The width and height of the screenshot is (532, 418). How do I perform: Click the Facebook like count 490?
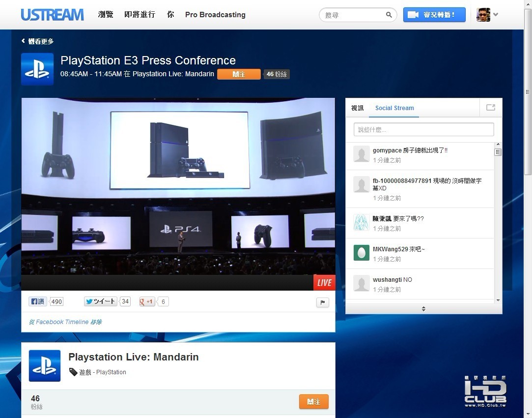coord(56,301)
